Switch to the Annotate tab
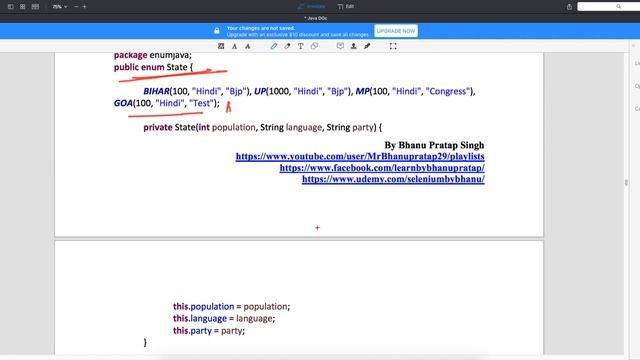 coord(312,7)
